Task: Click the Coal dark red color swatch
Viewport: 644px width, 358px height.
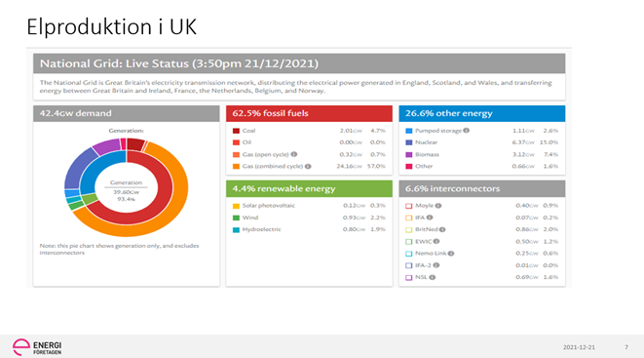Action: (236, 131)
